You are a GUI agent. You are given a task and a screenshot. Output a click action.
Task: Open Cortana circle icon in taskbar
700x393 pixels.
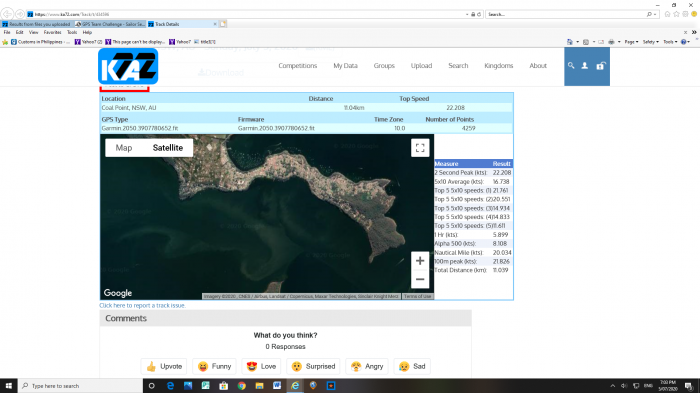(152, 386)
